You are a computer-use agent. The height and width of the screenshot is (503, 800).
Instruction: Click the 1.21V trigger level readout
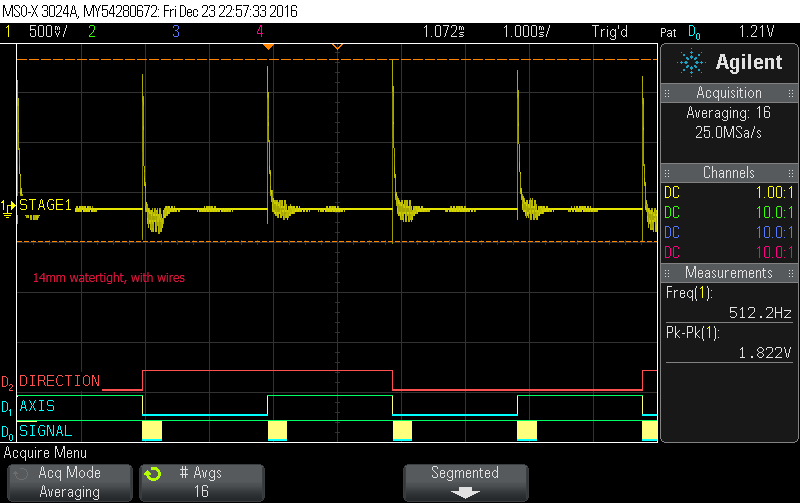coord(757,31)
